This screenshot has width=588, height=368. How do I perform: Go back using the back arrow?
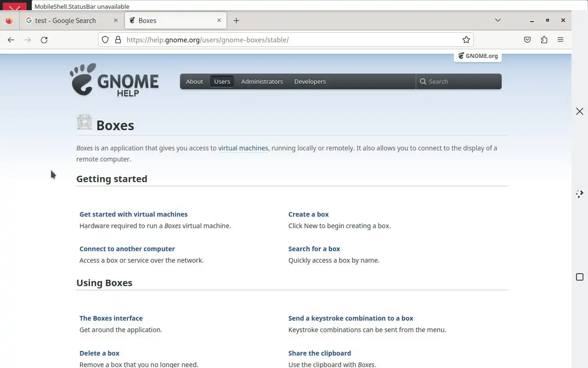(11, 40)
